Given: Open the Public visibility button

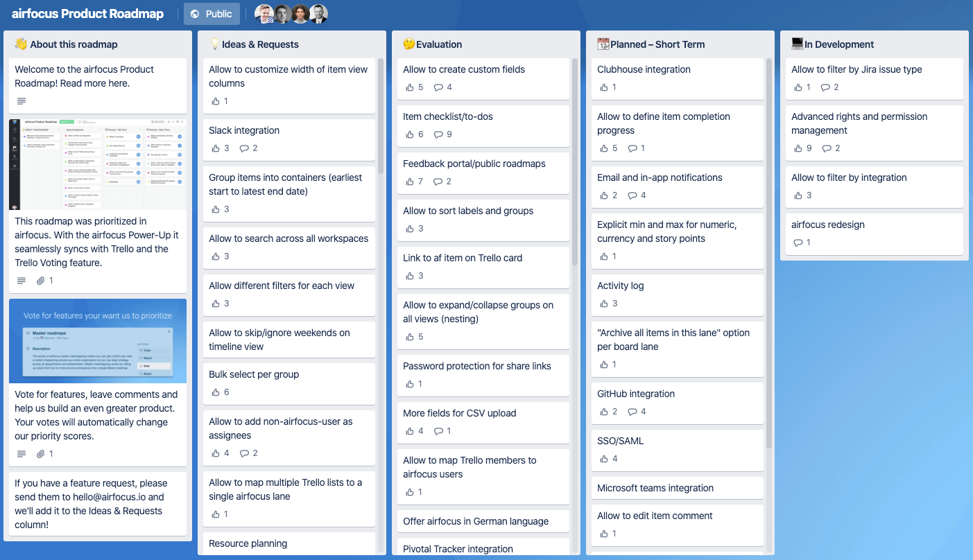Looking at the screenshot, I should coord(212,14).
